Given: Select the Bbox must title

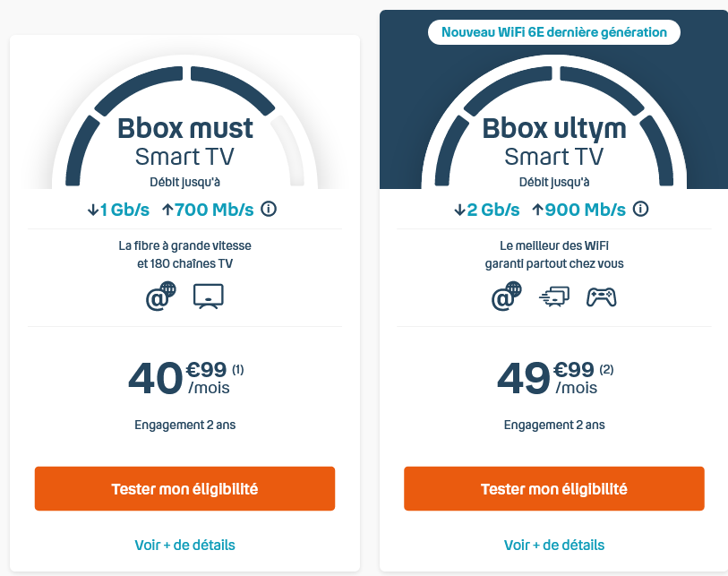Looking at the screenshot, I should (185, 128).
